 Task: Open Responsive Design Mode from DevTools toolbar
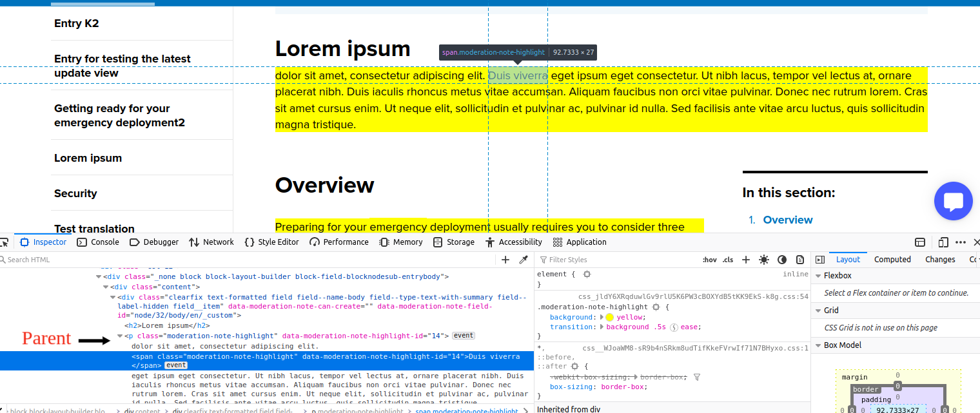click(x=942, y=242)
